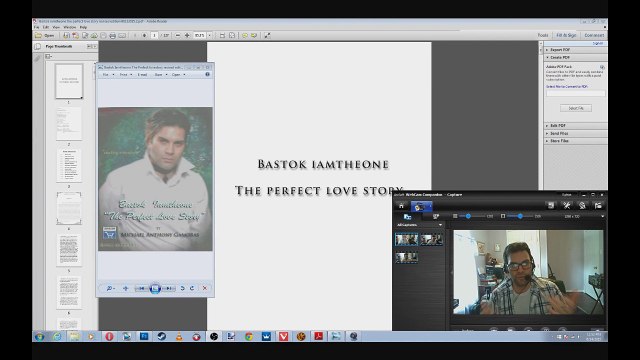Screen dimensions: 640x360
Task: Go to next image in photo viewer
Action: point(168,288)
